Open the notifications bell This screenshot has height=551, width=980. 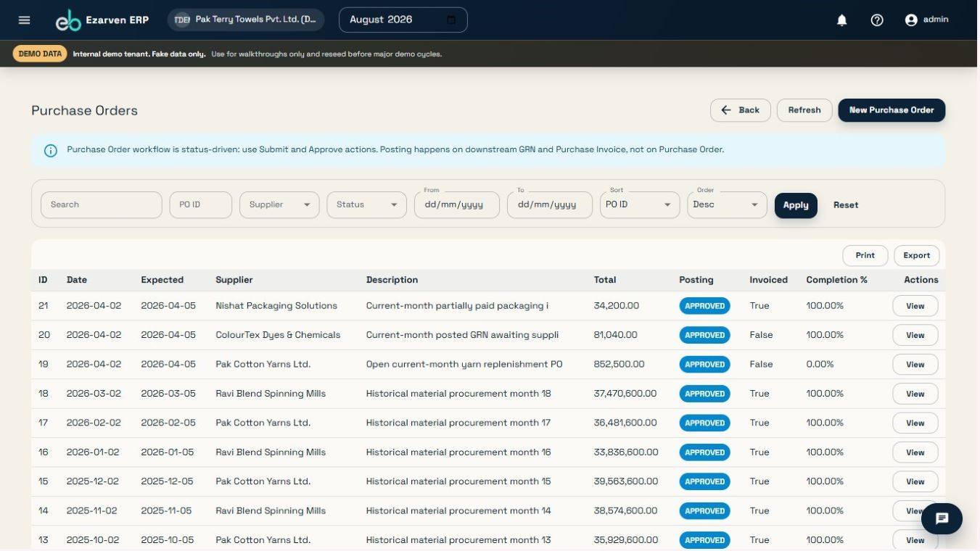click(841, 20)
